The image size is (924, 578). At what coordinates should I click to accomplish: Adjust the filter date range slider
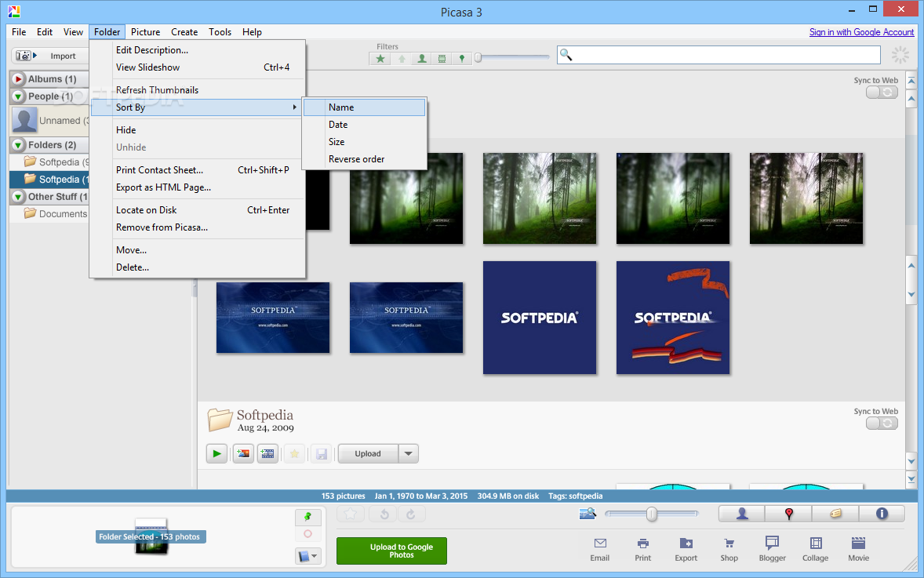click(x=478, y=58)
